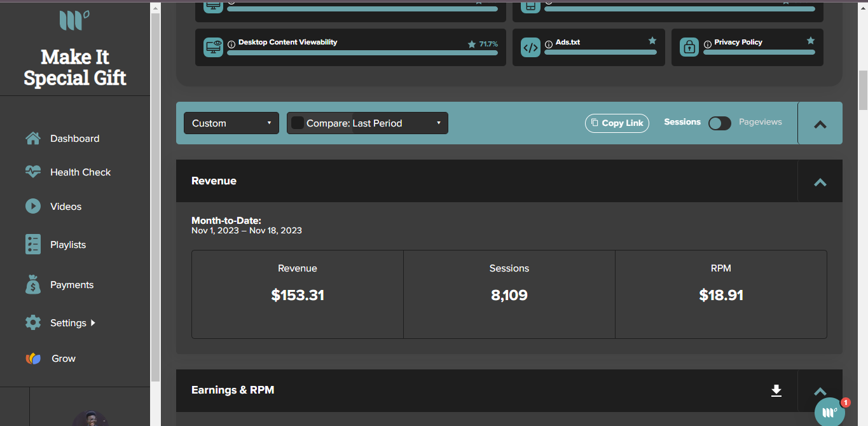868x426 pixels.
Task: Click the Videos play icon
Action: pyautogui.click(x=33, y=207)
